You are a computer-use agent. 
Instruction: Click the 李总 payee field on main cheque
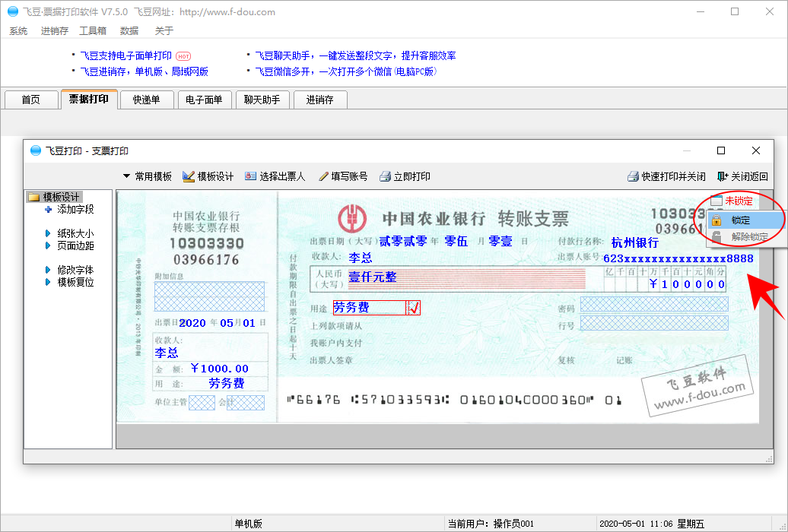coord(361,258)
